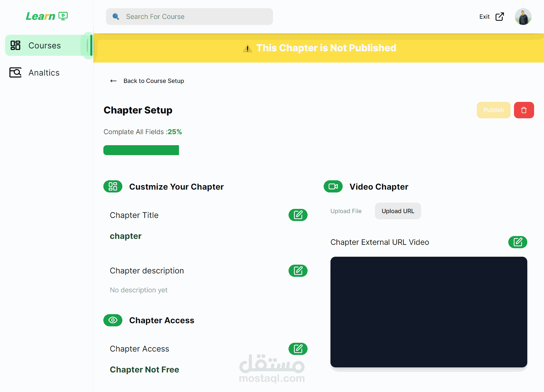Screen dimensions: 544x392
Task: Edit the Chapter Access setting
Action: [x=298, y=349]
